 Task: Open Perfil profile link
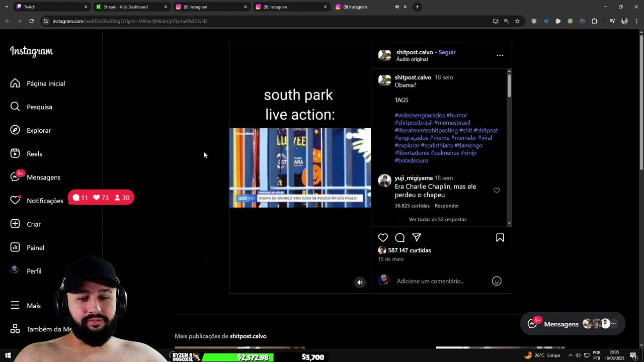[26, 271]
